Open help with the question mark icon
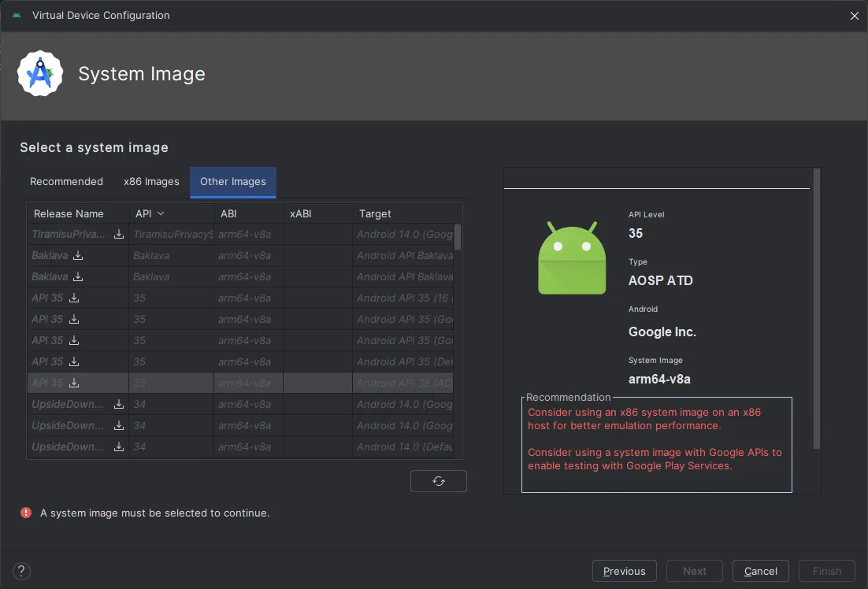This screenshot has height=589, width=868. [21, 571]
